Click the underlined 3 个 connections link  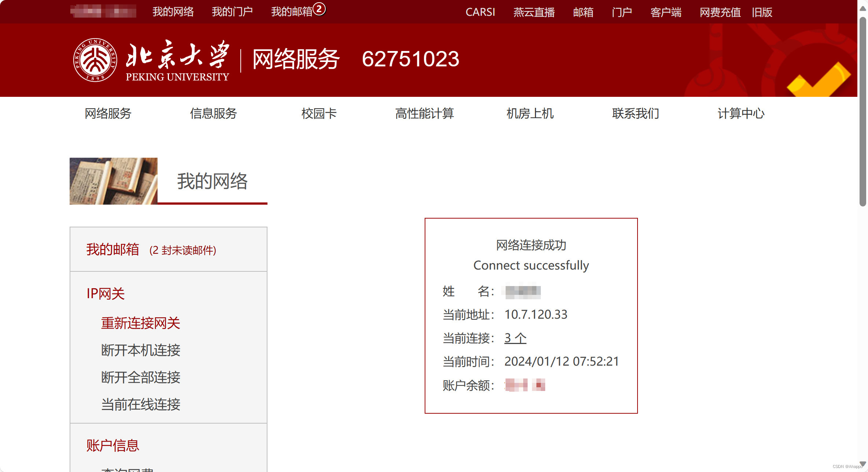pos(515,338)
